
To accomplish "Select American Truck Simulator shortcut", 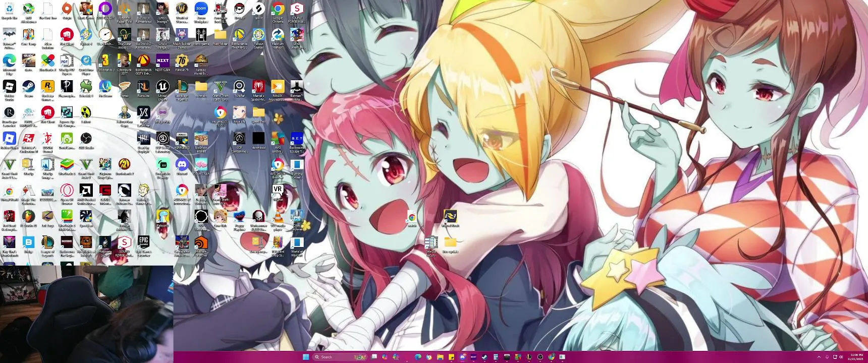I will pyautogui.click(x=220, y=12).
